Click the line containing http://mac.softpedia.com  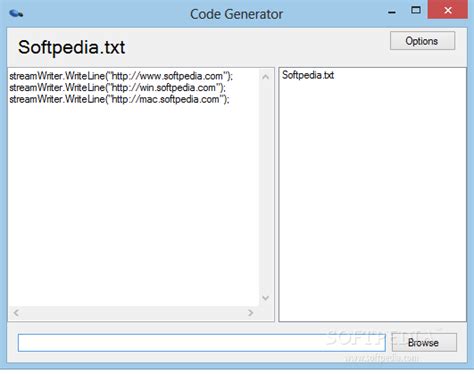(119, 99)
